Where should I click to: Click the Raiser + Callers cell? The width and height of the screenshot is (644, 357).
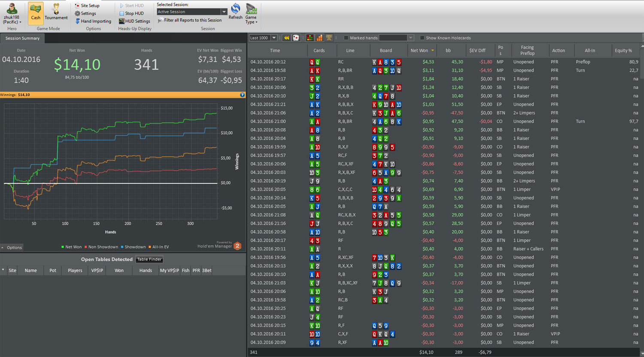click(x=528, y=249)
